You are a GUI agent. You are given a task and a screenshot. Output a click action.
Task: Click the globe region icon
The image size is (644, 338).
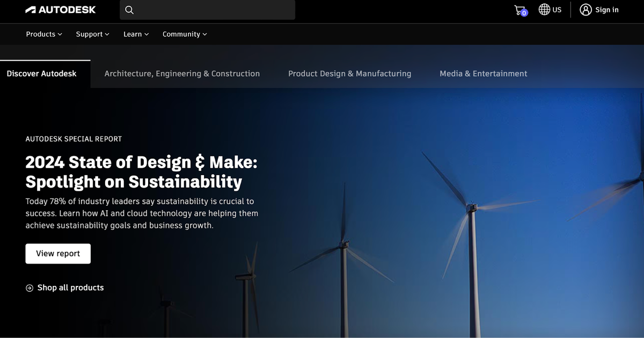[544, 10]
